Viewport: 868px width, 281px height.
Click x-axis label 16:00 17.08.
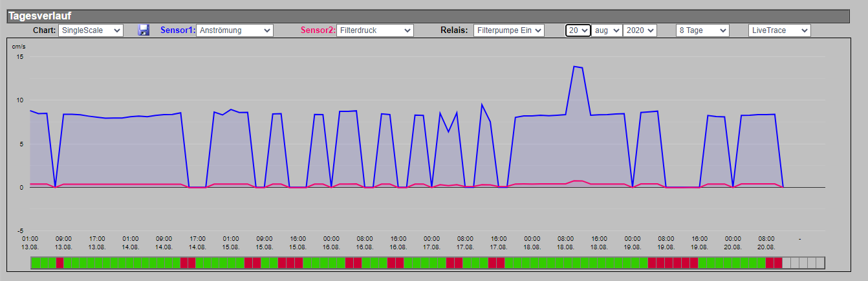[499, 243]
